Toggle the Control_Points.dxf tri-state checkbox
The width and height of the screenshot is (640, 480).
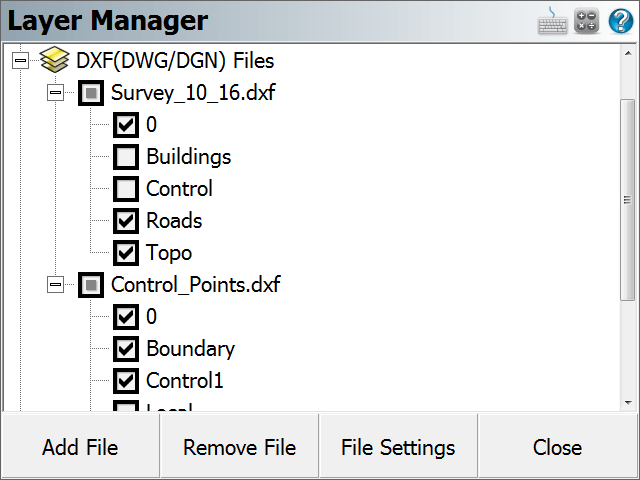[91, 284]
